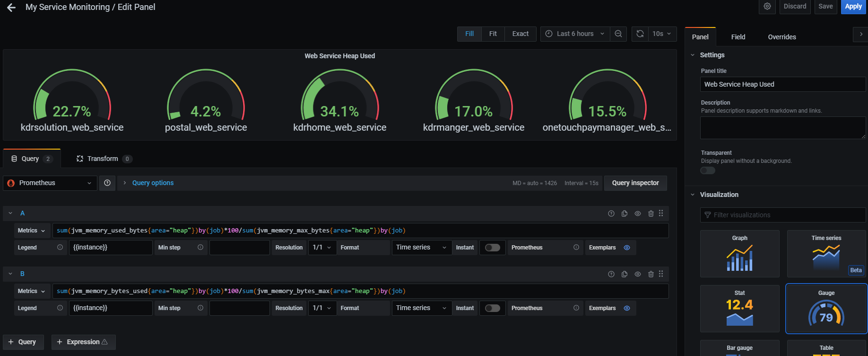
Task: Open help icon for query B
Action: pyautogui.click(x=611, y=274)
